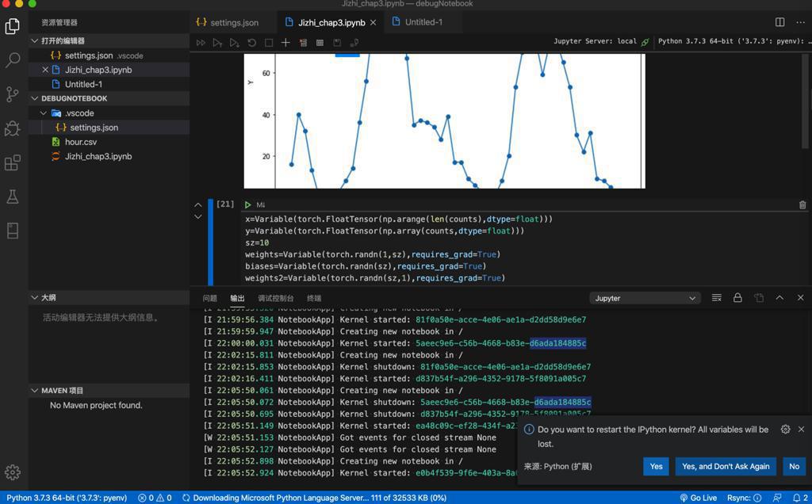Open the notebook/book view in activity bar
Image resolution: width=812 pixels, height=504 pixels.
coord(13,231)
